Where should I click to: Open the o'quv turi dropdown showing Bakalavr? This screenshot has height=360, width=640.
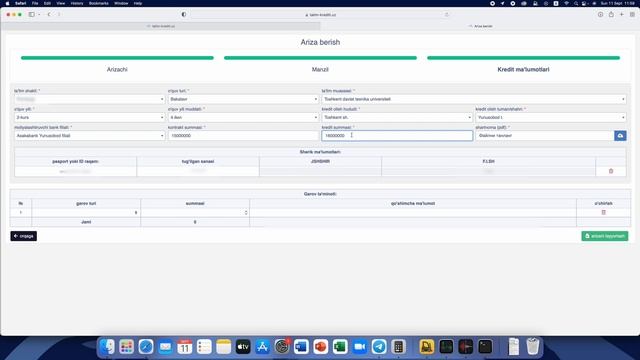(243, 99)
